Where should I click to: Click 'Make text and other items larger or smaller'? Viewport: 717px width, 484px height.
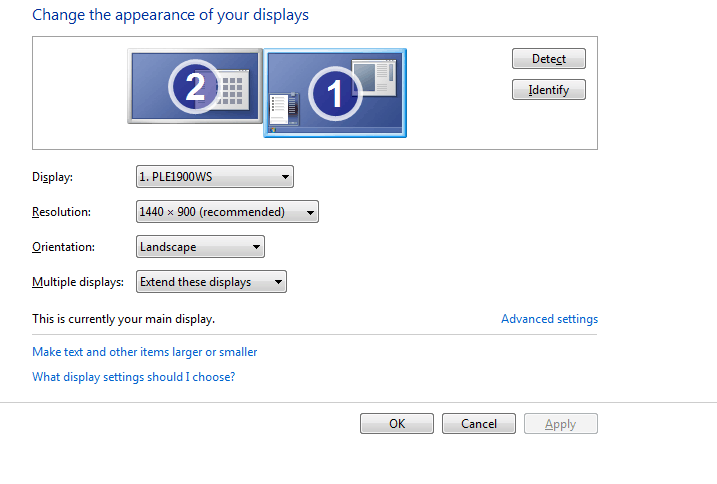tap(145, 352)
